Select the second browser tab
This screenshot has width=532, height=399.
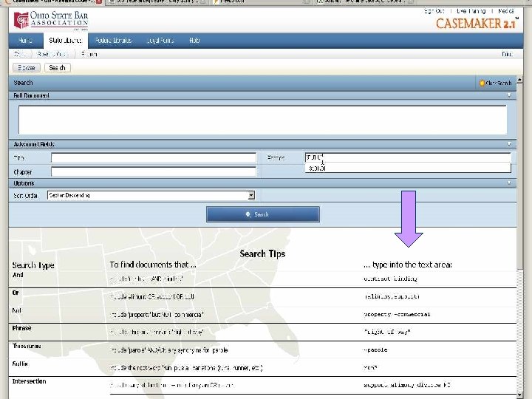point(157,1)
